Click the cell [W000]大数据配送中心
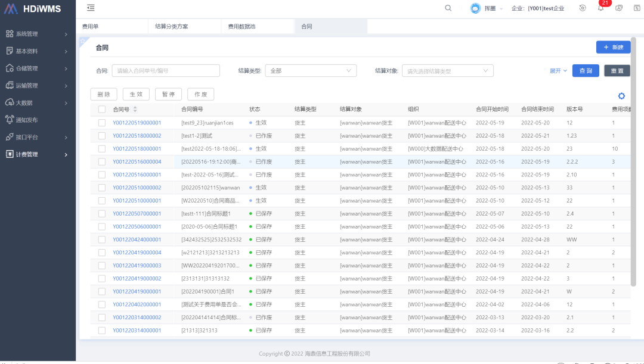 435,148
